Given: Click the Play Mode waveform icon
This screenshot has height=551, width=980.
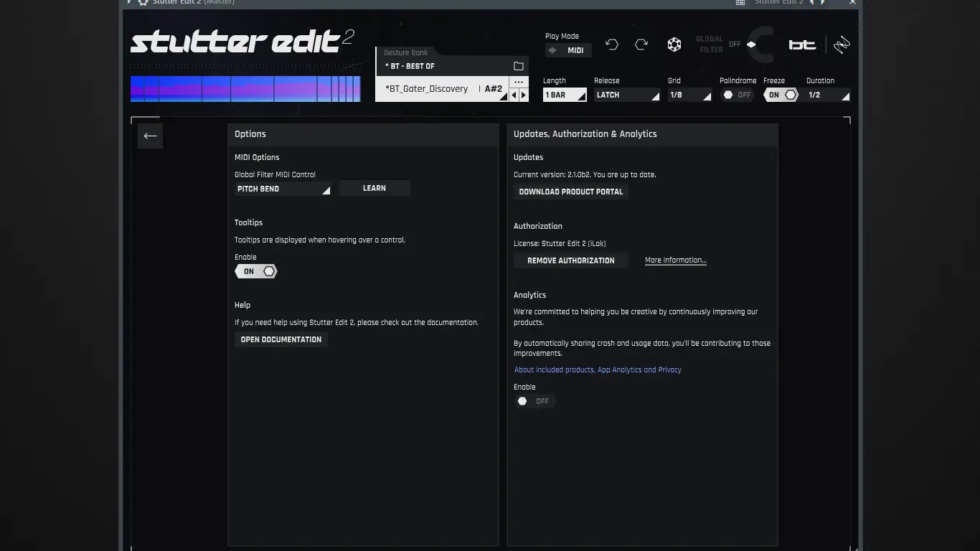Looking at the screenshot, I should (x=552, y=50).
